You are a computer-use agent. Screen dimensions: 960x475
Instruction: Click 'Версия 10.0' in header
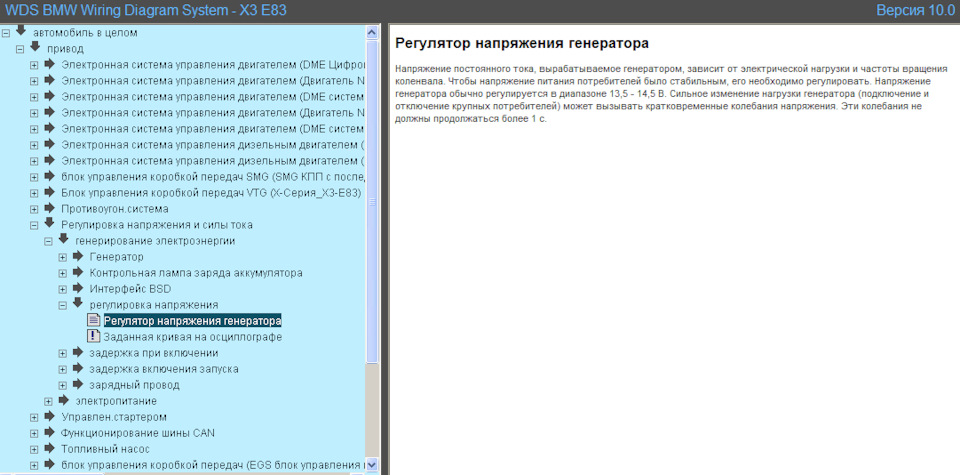pyautogui.click(x=915, y=10)
